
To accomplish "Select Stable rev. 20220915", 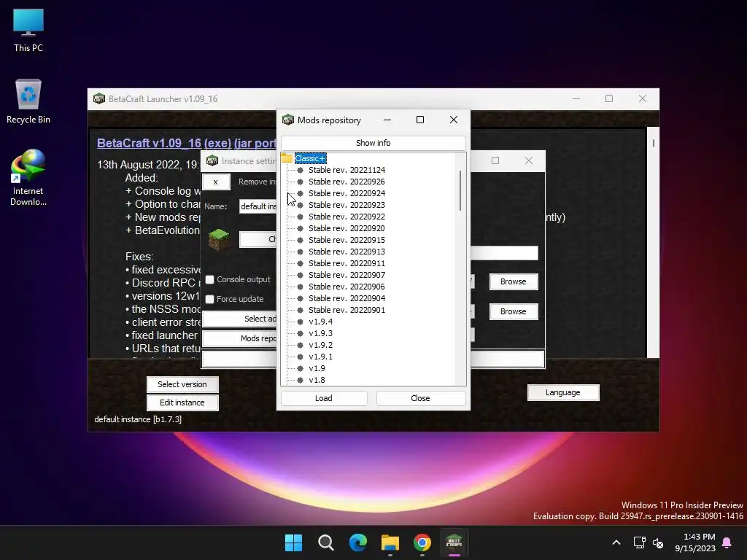I will (x=347, y=240).
